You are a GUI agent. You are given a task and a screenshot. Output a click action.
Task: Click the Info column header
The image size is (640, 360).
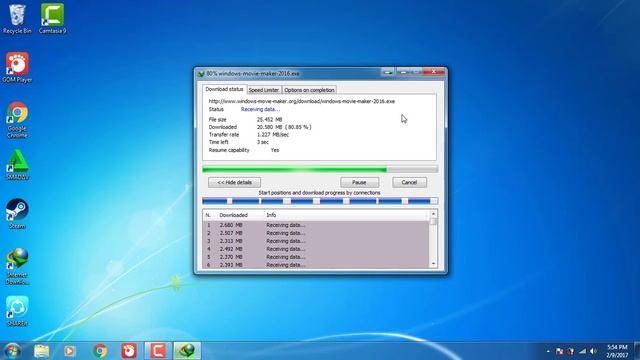(x=271, y=215)
